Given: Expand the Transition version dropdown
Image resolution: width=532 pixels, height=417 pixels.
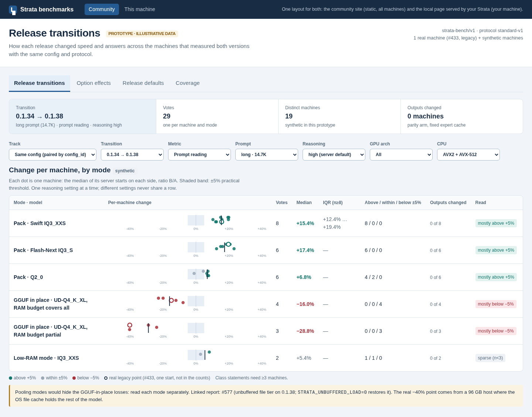Looking at the screenshot, I should [132, 155].
